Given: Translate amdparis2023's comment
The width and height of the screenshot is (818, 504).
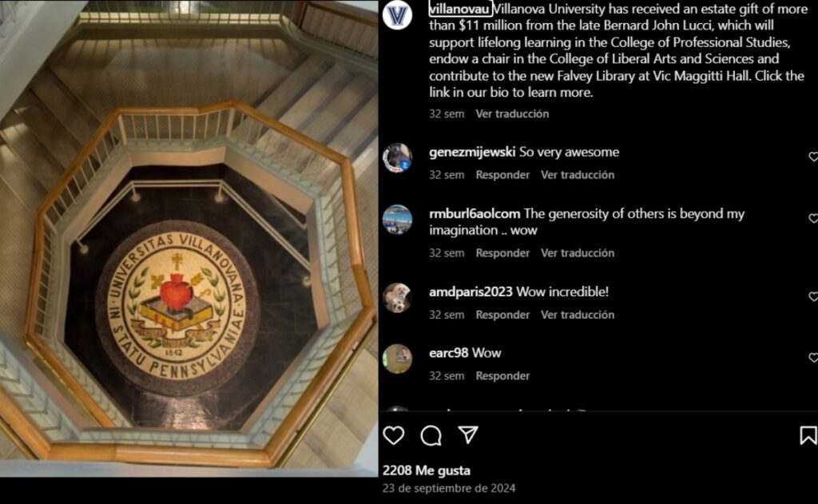Looking at the screenshot, I should tap(577, 315).
